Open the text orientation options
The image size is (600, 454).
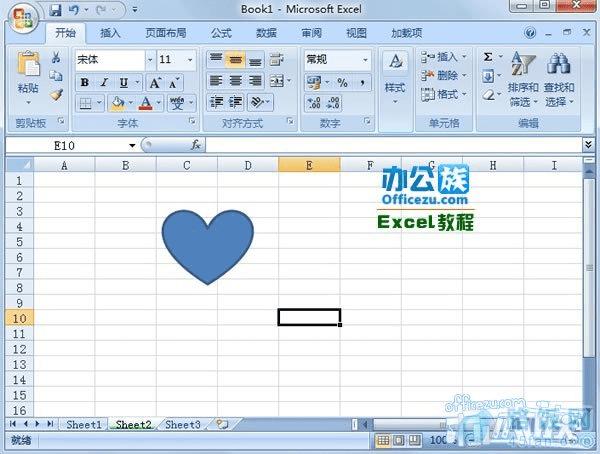click(x=260, y=102)
